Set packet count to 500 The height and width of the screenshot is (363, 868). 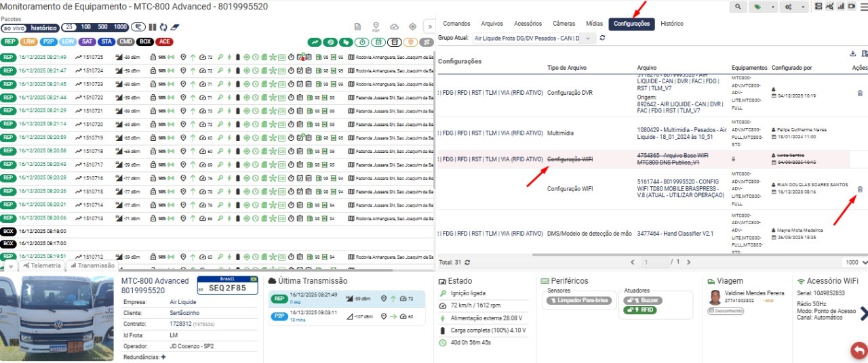coord(103,28)
